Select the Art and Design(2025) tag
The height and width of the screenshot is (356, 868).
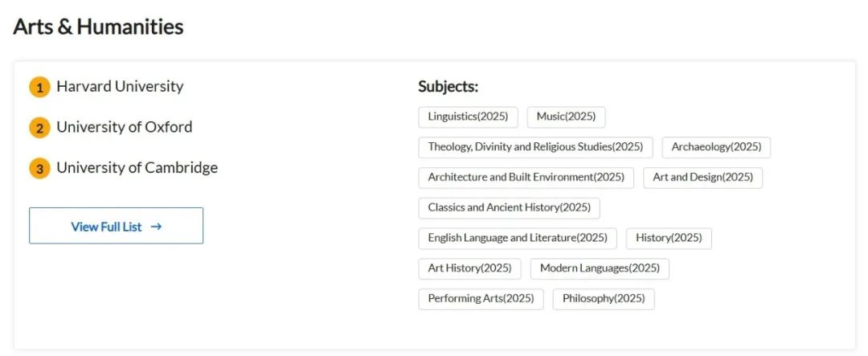click(x=702, y=178)
